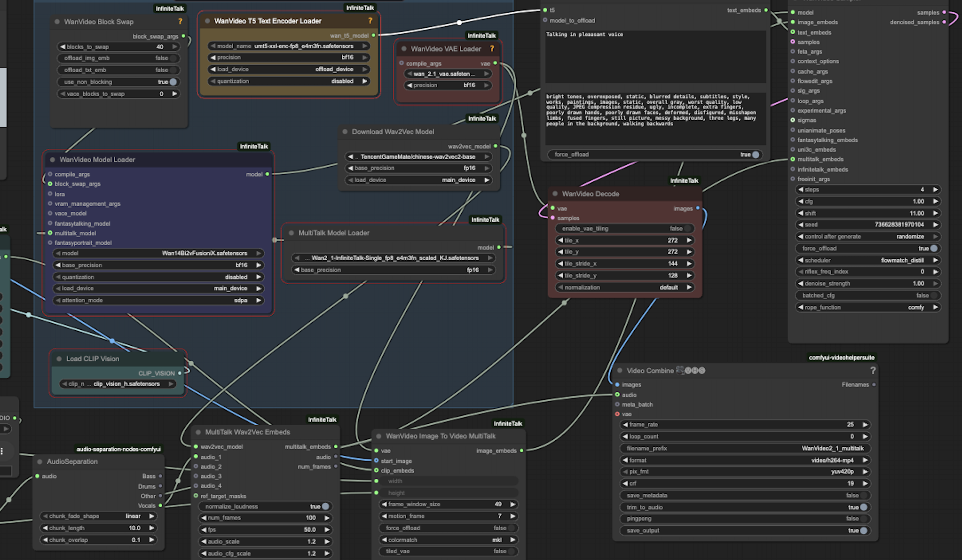Open help for WanVideo T5 Text Encoder Loader
Image resolution: width=962 pixels, height=560 pixels.
click(x=370, y=21)
